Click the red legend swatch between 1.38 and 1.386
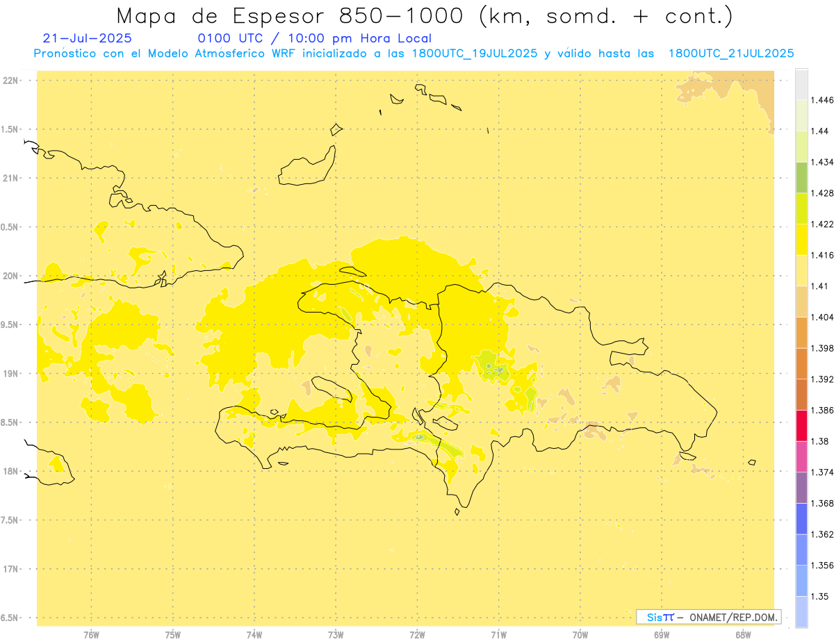Screen dimensions: 834x644 pyautogui.click(x=801, y=426)
